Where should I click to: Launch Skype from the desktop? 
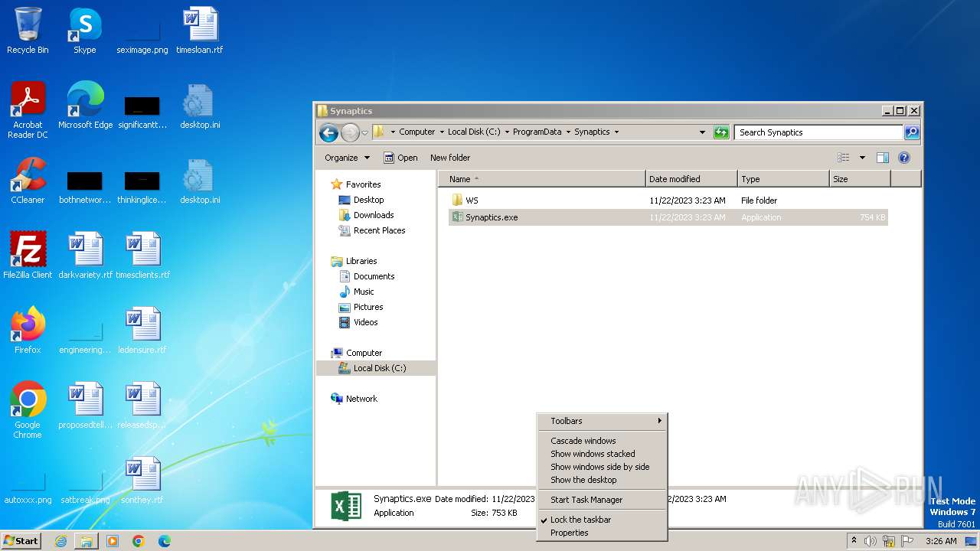pyautogui.click(x=85, y=31)
